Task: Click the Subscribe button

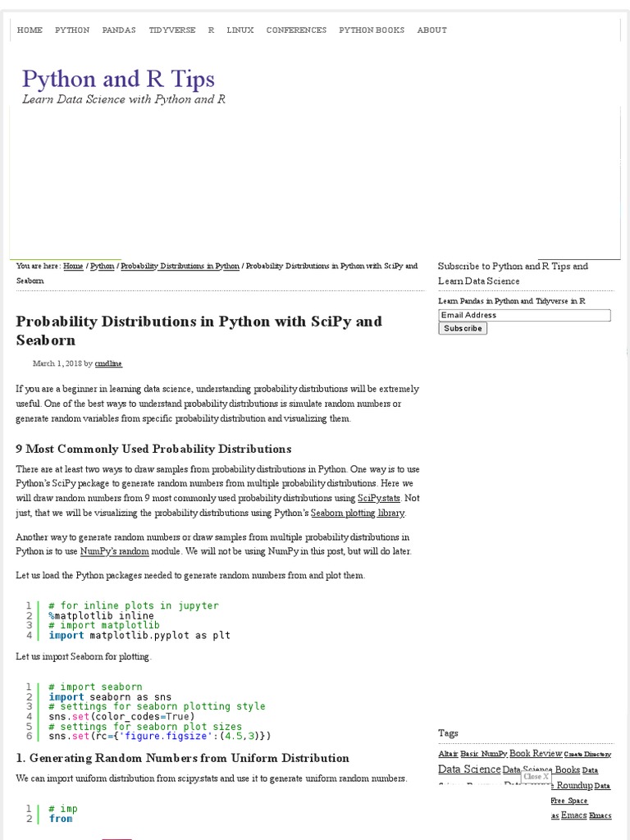Action: pyautogui.click(x=463, y=328)
